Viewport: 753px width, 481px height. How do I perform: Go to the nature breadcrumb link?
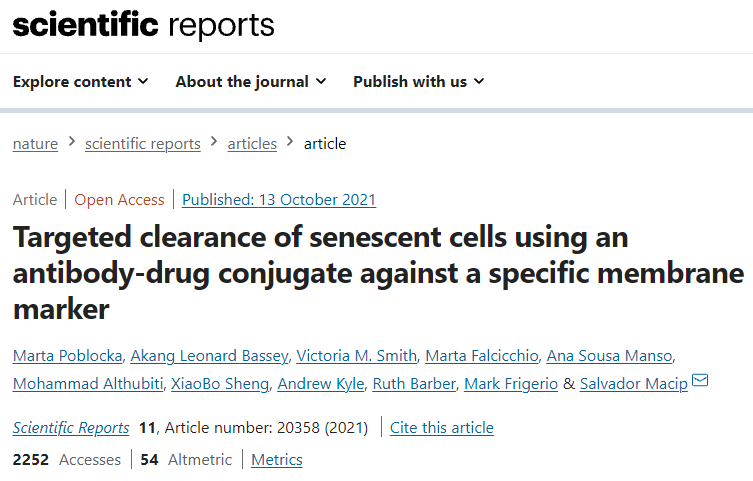[x=36, y=144]
